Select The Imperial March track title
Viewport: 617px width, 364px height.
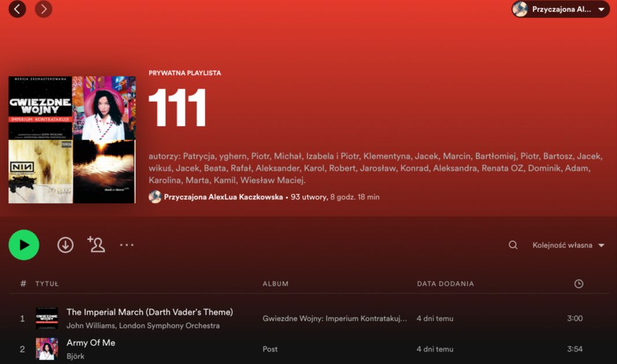coord(150,312)
